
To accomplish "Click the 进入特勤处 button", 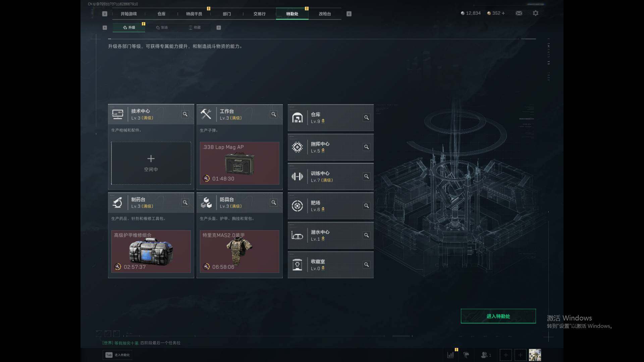I will coord(498,316).
